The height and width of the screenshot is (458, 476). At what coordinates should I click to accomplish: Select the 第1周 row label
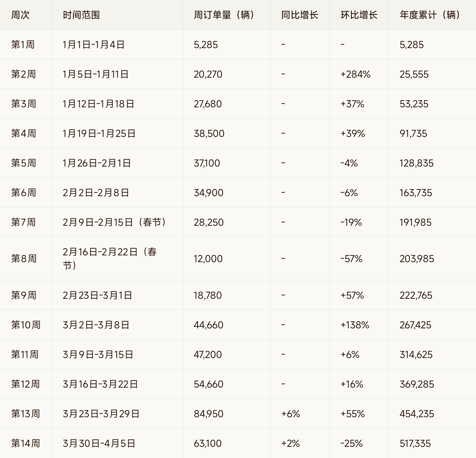(x=23, y=45)
